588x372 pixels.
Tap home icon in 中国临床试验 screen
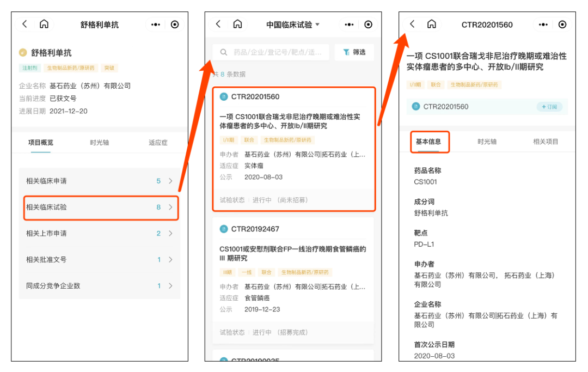[x=237, y=25]
